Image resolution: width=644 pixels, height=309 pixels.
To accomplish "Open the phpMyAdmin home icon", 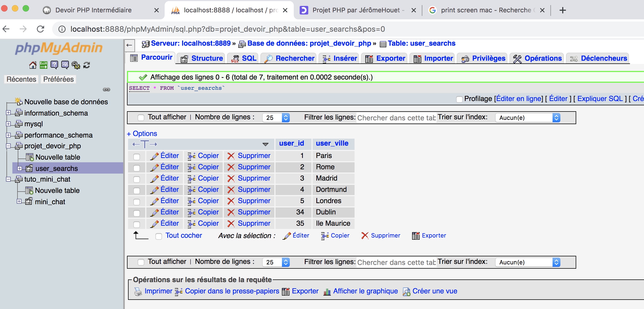I will 33,64.
